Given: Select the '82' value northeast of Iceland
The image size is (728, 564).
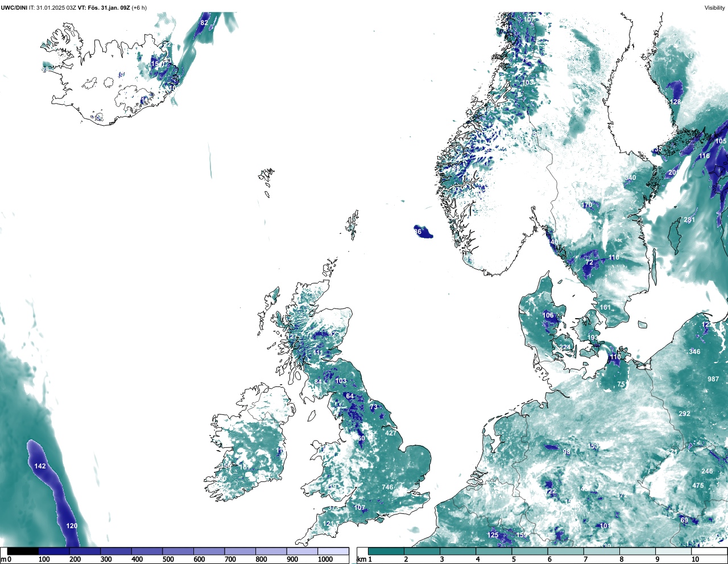Looking at the screenshot, I should point(204,23).
